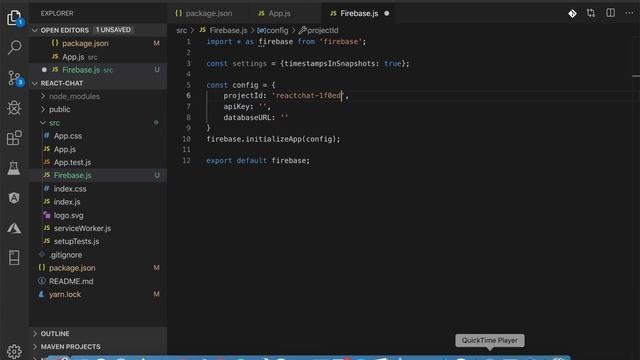This screenshot has width=640, height=360.
Task: Open the Manage settings gear icon
Action: (x=14, y=351)
